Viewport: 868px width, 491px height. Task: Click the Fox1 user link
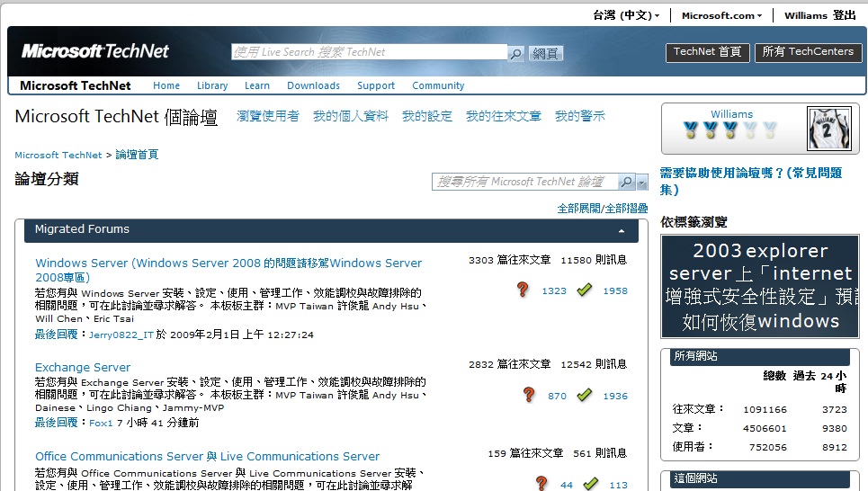click(x=101, y=423)
